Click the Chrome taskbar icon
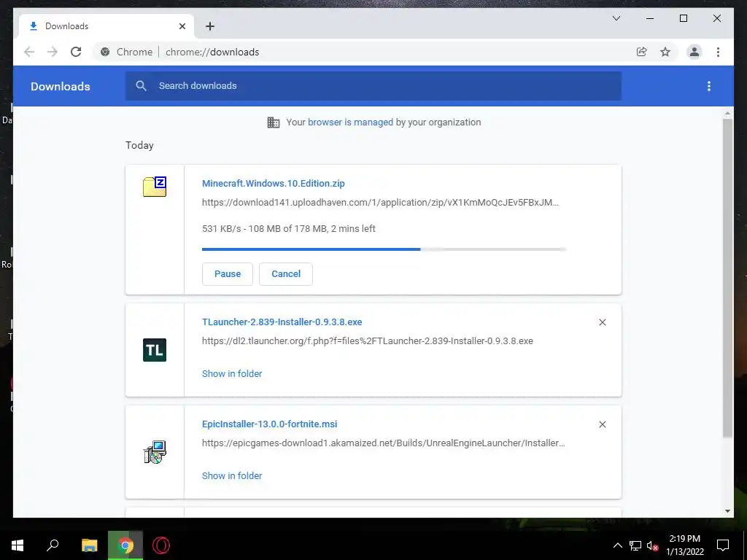Image resolution: width=747 pixels, height=560 pixels. (125, 545)
